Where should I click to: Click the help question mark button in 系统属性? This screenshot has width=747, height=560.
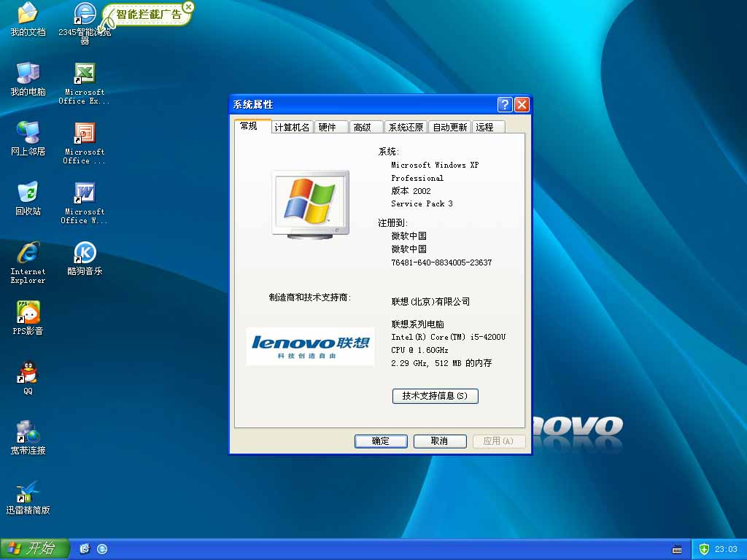(505, 104)
